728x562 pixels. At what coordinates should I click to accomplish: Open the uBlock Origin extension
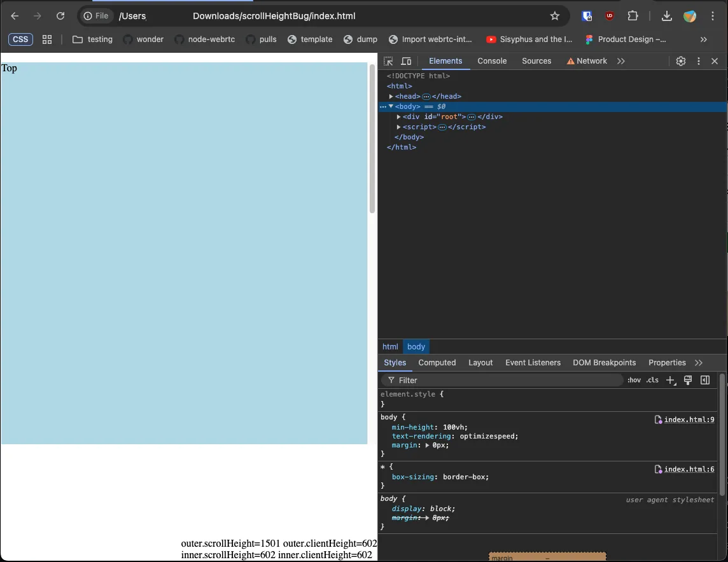pyautogui.click(x=610, y=16)
